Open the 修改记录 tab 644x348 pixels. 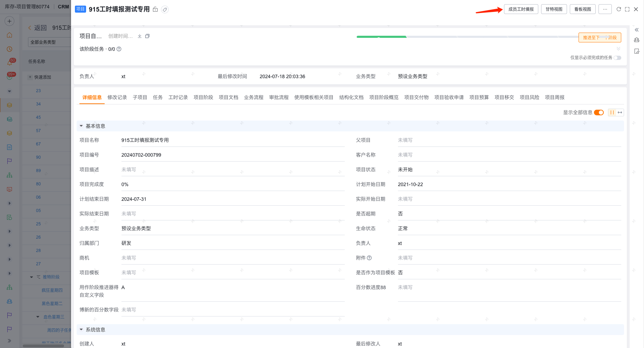[117, 97]
